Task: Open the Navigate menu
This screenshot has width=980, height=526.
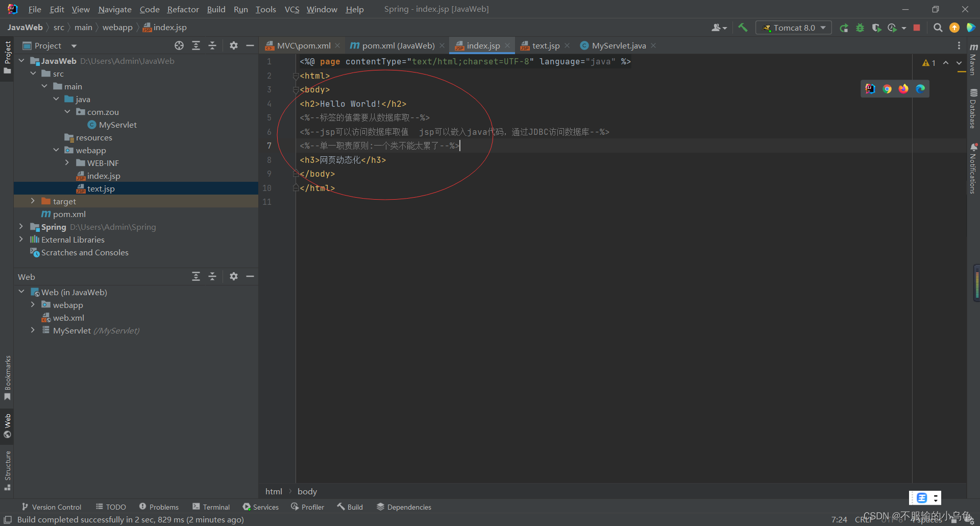Action: (115, 9)
